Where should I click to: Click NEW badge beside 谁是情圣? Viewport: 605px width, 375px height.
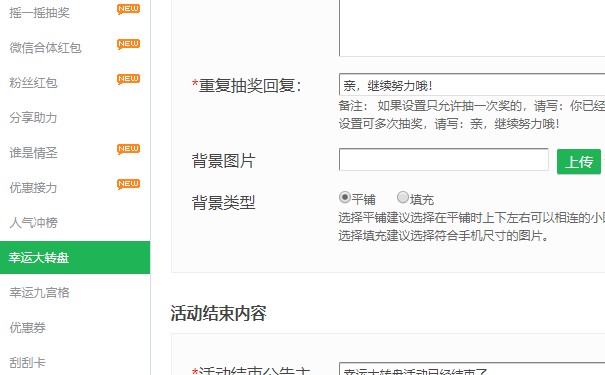tap(128, 149)
